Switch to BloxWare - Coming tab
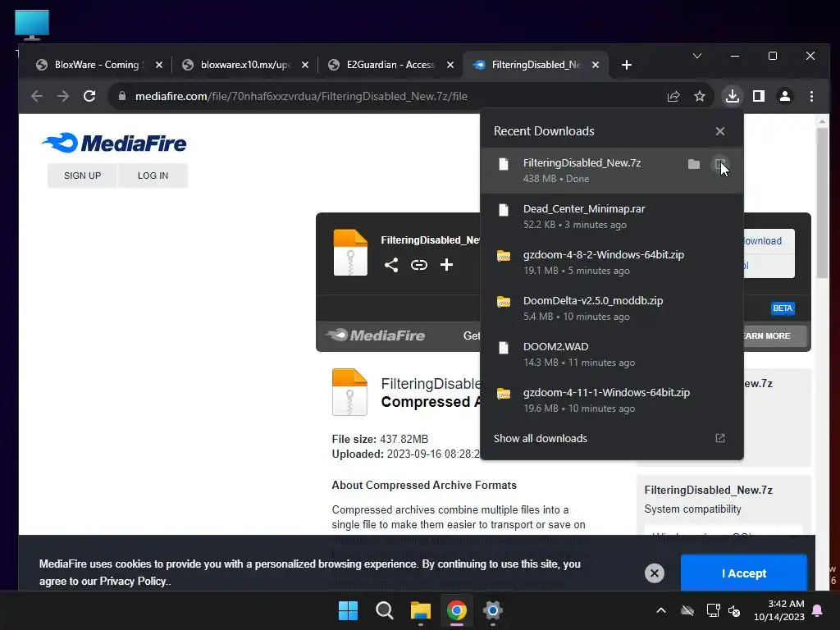Viewport: 840px width, 630px height. tap(99, 65)
